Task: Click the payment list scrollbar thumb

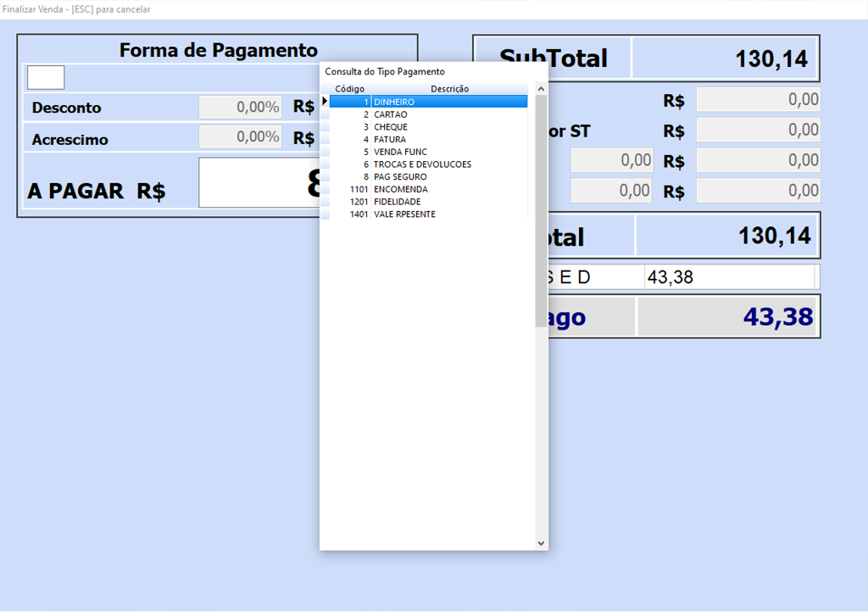Action: (541, 203)
